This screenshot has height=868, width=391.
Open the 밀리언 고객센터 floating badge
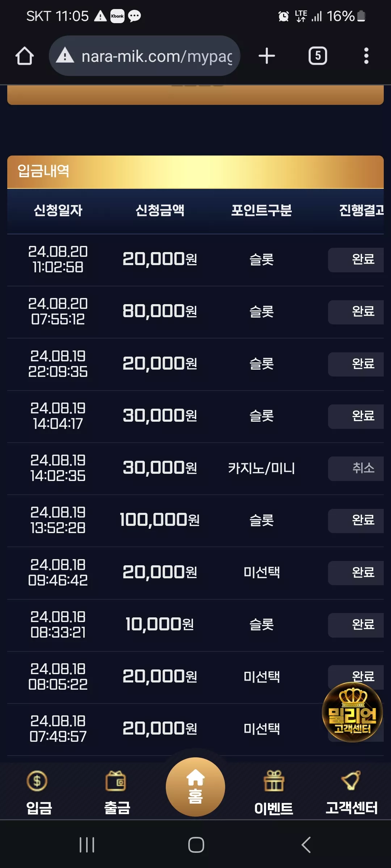352,712
